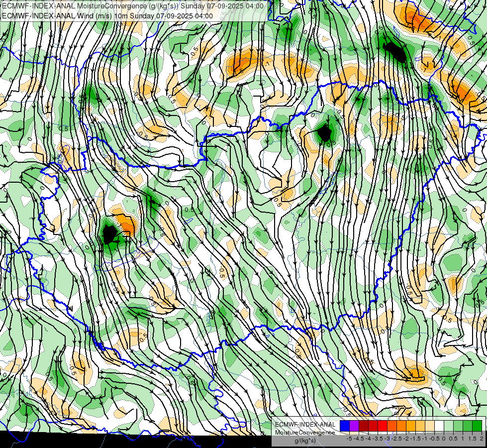
Task: Select the medium green swatch between 1 and 1.5
Action: tap(468, 426)
